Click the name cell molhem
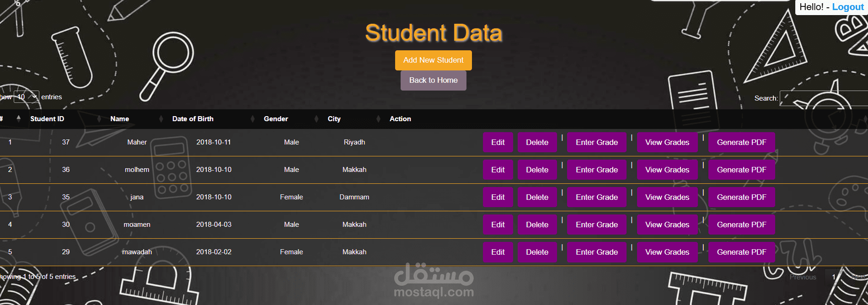Screen dimensions: 868x305 click(x=137, y=170)
